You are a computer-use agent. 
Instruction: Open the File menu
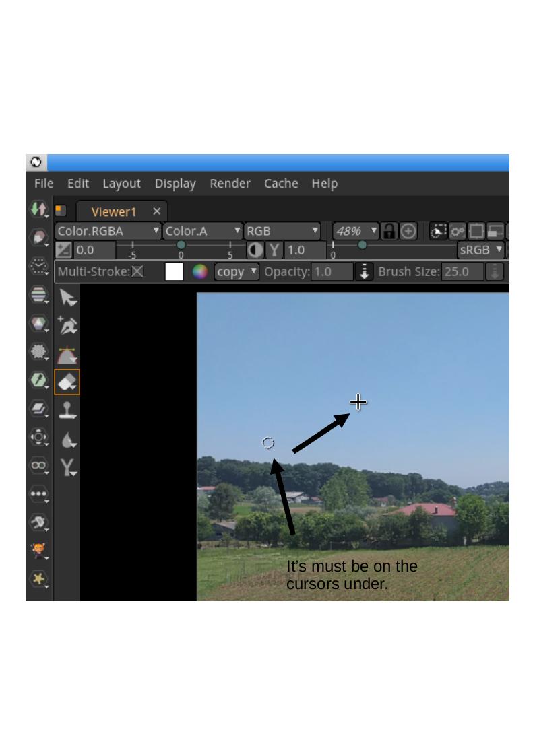43,184
